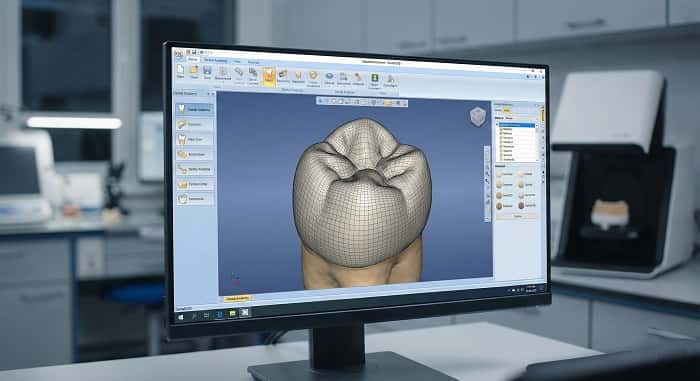Click the dark scanner icon beside the orange tooth

click(283, 74)
